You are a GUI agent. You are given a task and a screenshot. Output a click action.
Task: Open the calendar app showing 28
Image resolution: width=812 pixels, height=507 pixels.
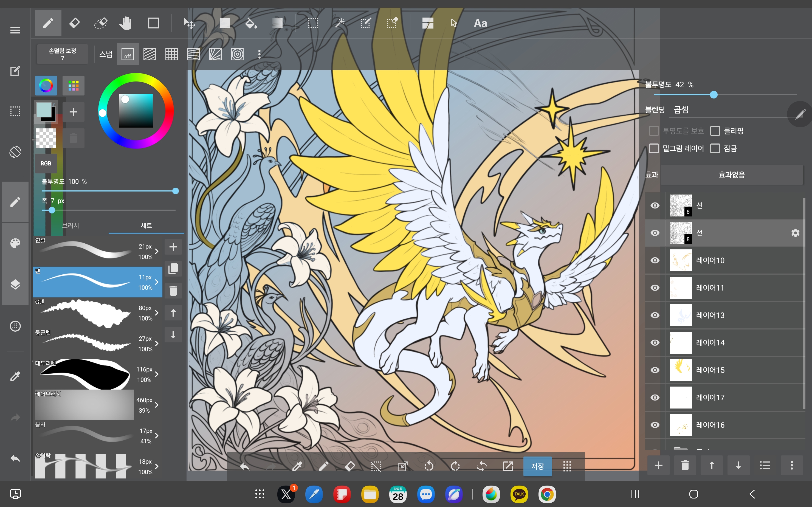click(398, 494)
